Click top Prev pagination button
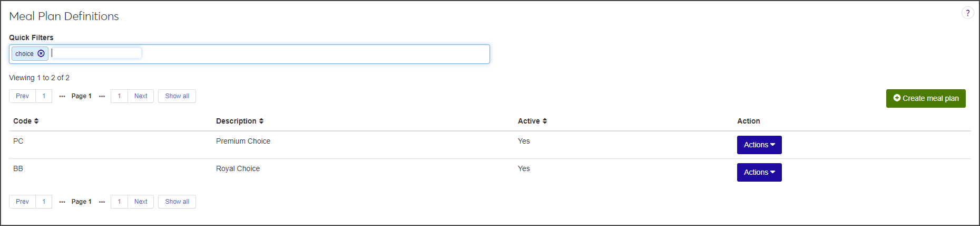This screenshot has width=980, height=226. (x=23, y=96)
